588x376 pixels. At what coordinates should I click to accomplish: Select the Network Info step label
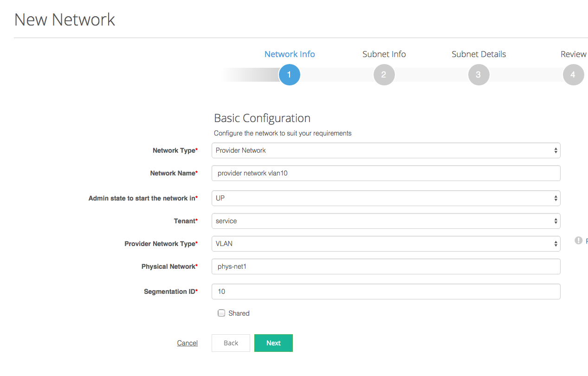(x=290, y=54)
